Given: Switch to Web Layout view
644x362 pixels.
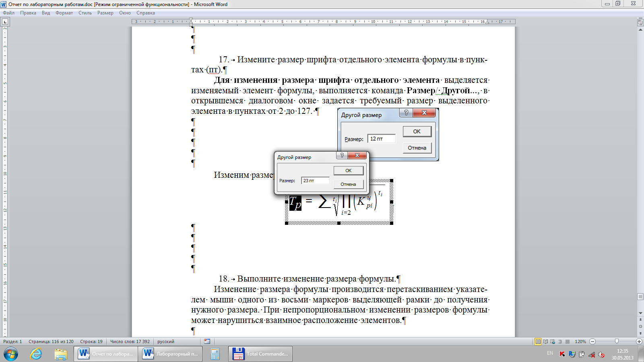Looking at the screenshot, I should click(x=553, y=341).
